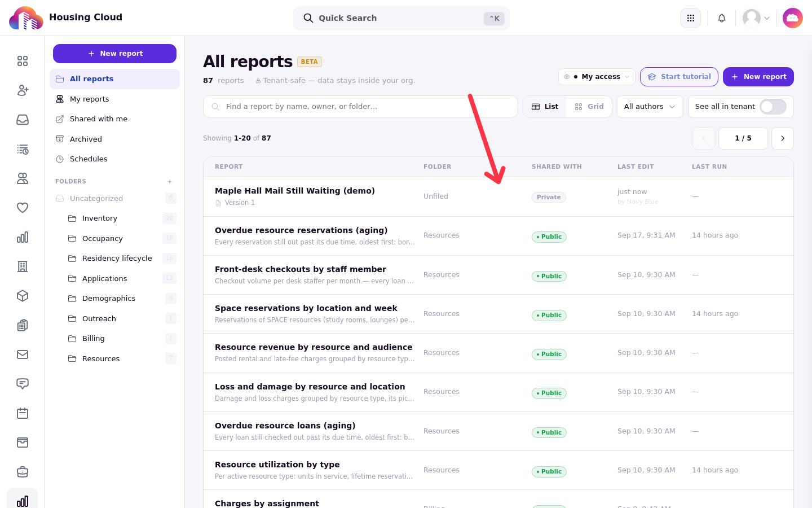Go to next page of reports
812x508 pixels.
[x=783, y=138]
